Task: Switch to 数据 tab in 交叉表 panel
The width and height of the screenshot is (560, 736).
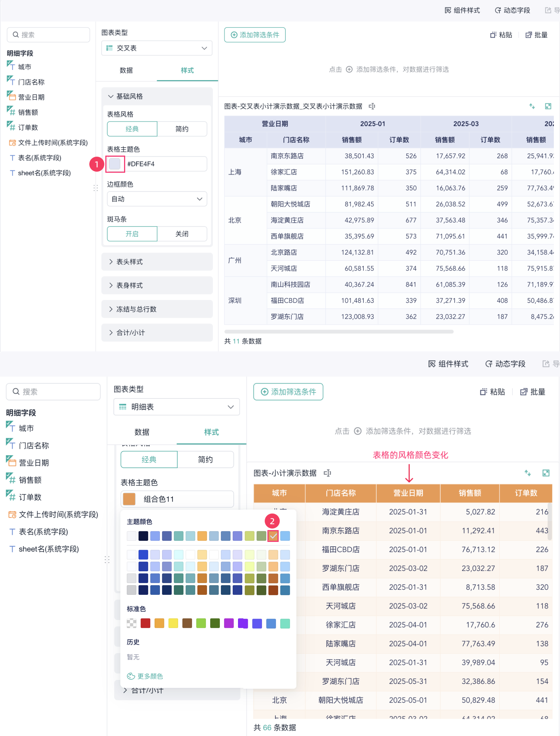Action: point(126,70)
